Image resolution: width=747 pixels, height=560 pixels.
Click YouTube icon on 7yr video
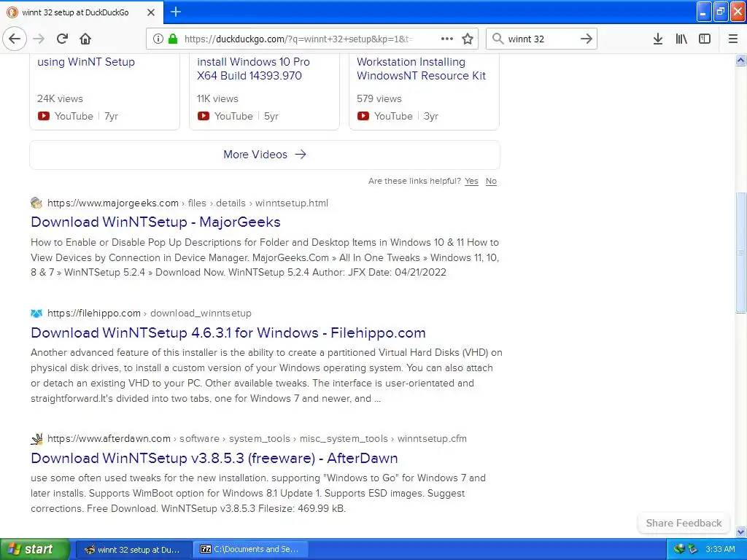pyautogui.click(x=44, y=116)
